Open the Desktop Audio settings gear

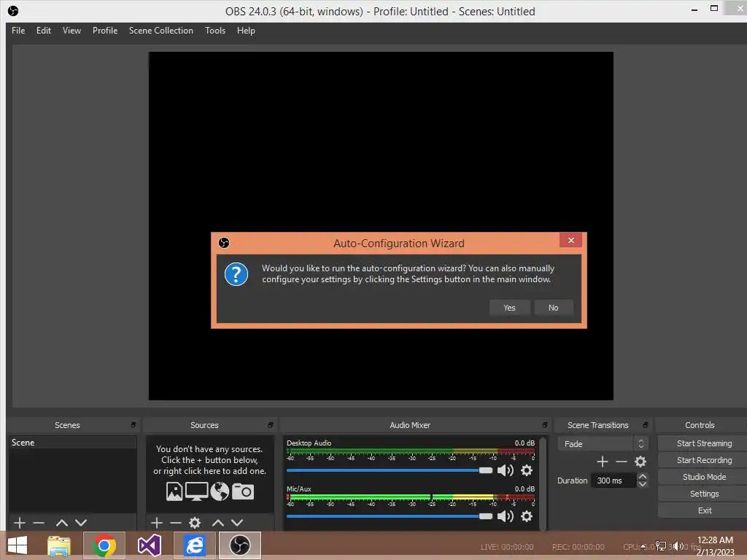527,470
